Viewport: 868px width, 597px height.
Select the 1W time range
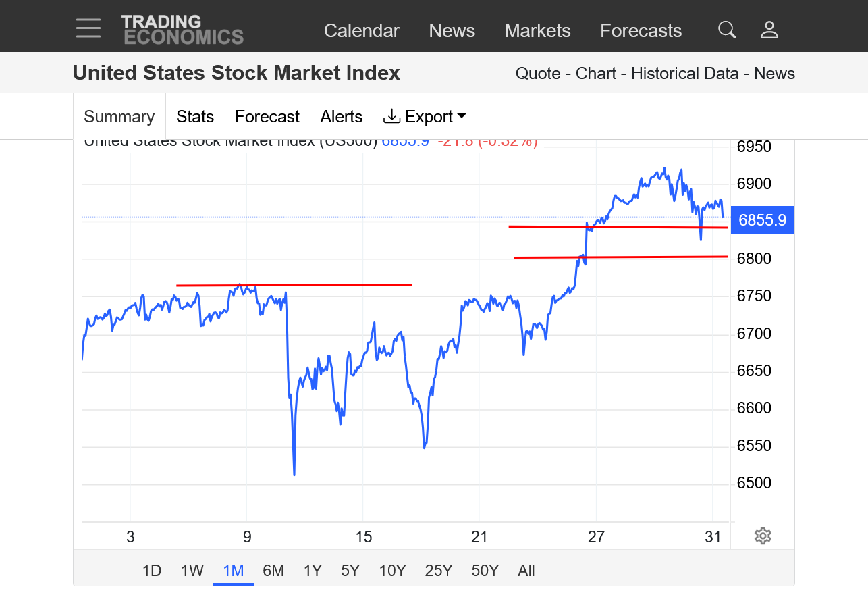[192, 571]
